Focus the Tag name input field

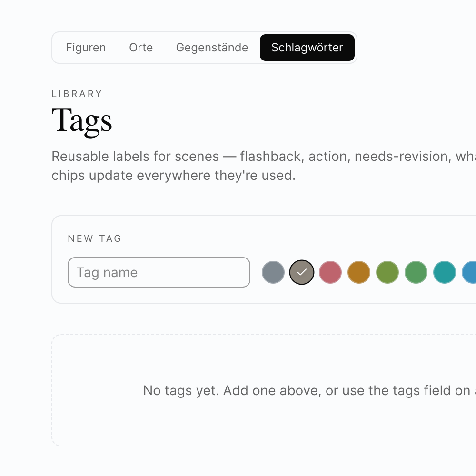click(159, 272)
